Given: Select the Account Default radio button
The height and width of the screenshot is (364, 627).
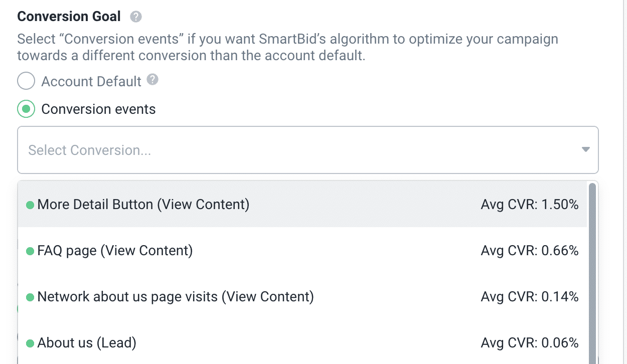Looking at the screenshot, I should 26,81.
